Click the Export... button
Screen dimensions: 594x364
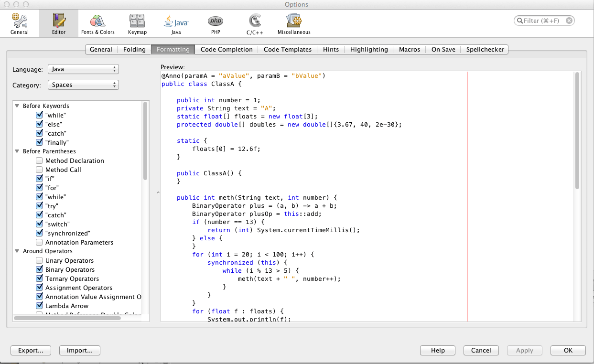(31, 351)
